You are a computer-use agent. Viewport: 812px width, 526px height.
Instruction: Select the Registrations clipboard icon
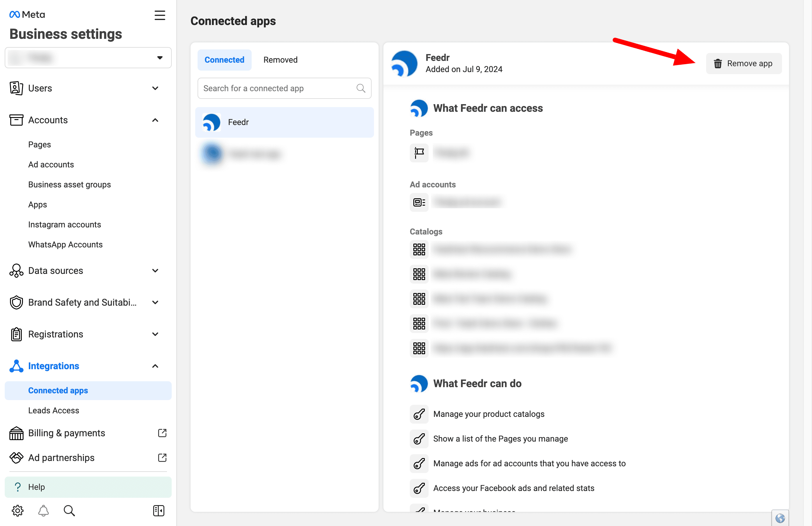click(16, 334)
